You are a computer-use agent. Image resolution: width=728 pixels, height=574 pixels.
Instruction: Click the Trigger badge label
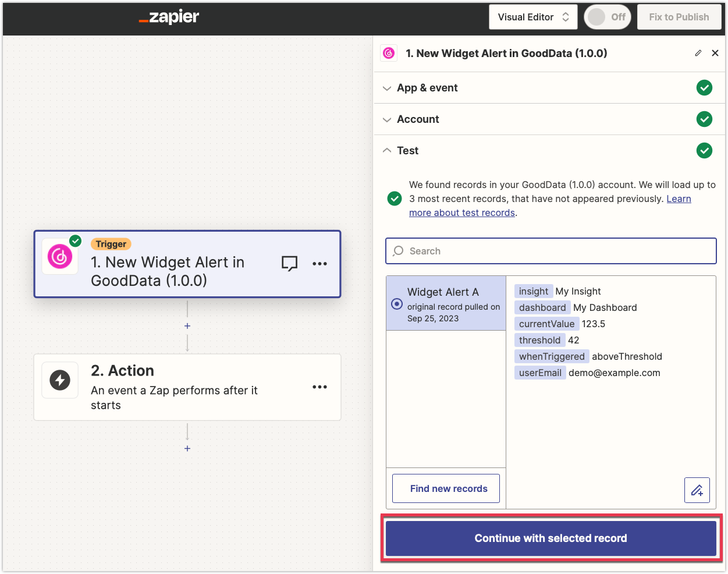(111, 244)
